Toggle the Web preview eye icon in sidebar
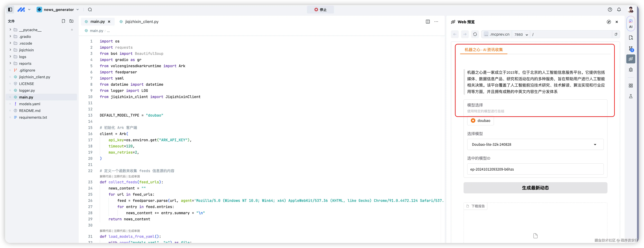The width and height of the screenshot is (644, 248). [x=631, y=59]
